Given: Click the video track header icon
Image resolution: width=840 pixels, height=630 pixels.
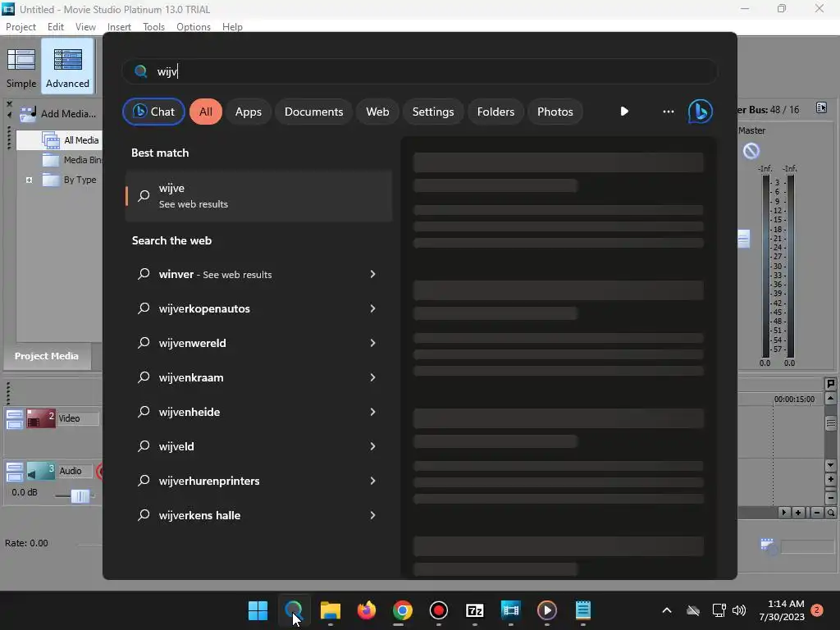Looking at the screenshot, I should pyautogui.click(x=41, y=418).
